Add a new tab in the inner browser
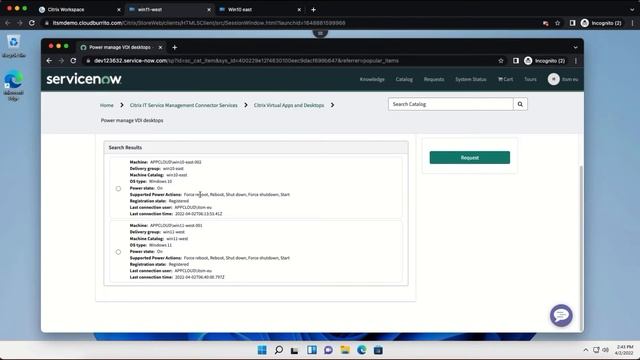The height and width of the screenshot is (360, 640). click(175, 47)
